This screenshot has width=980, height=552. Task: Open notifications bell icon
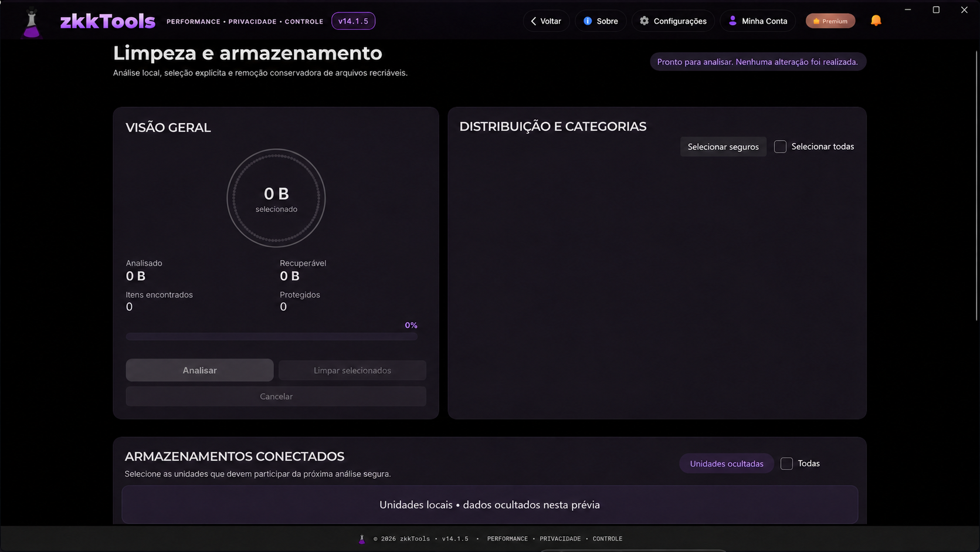[x=876, y=21]
